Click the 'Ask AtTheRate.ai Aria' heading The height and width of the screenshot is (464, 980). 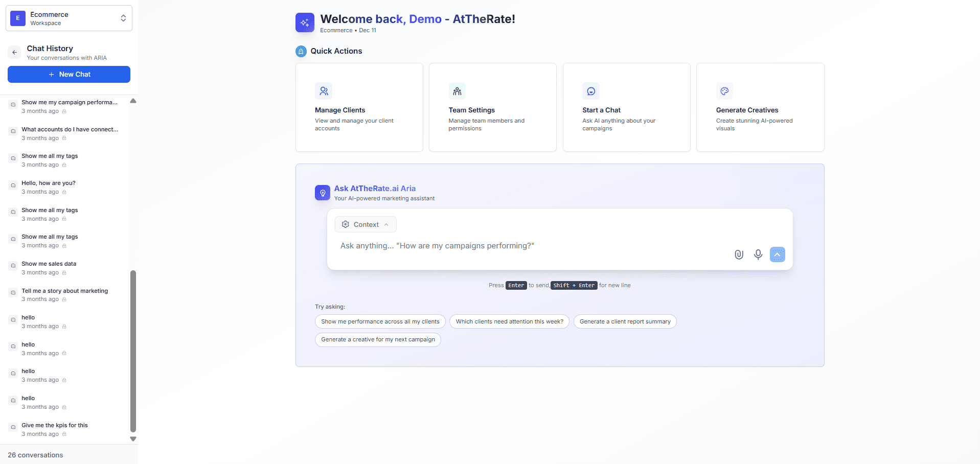click(375, 189)
